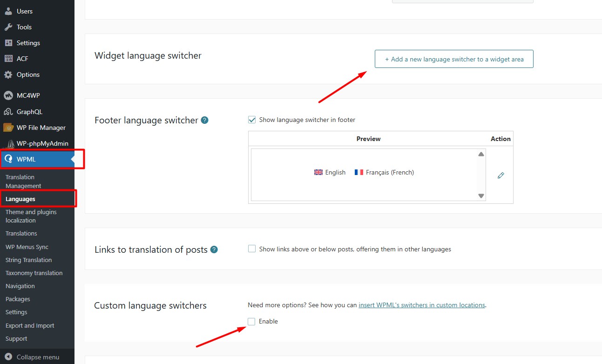The height and width of the screenshot is (364, 602).
Task: Click Français (French) in footer preview
Action: click(x=390, y=172)
